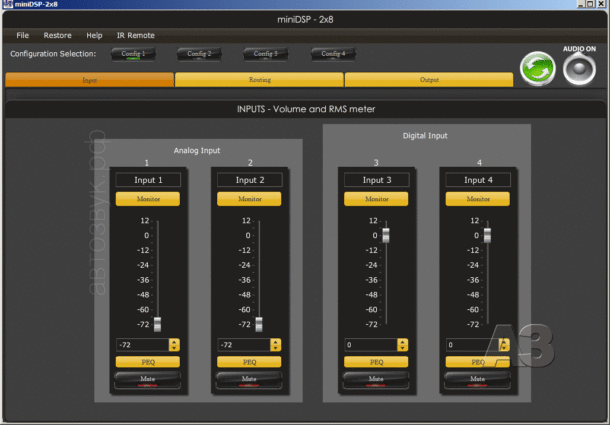Image resolution: width=610 pixels, height=425 pixels.
Task: Click Input 2 gain value field showing -72
Action: click(244, 345)
